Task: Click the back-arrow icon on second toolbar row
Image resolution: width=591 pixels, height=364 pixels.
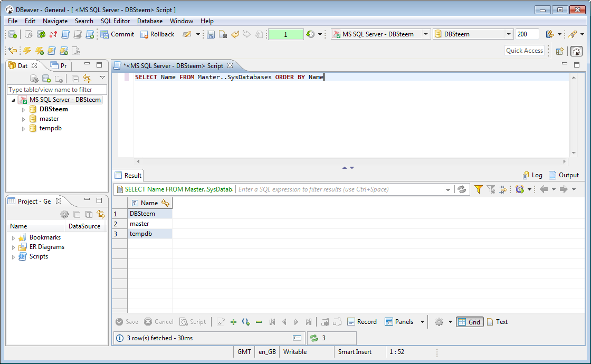Action: click(13, 51)
